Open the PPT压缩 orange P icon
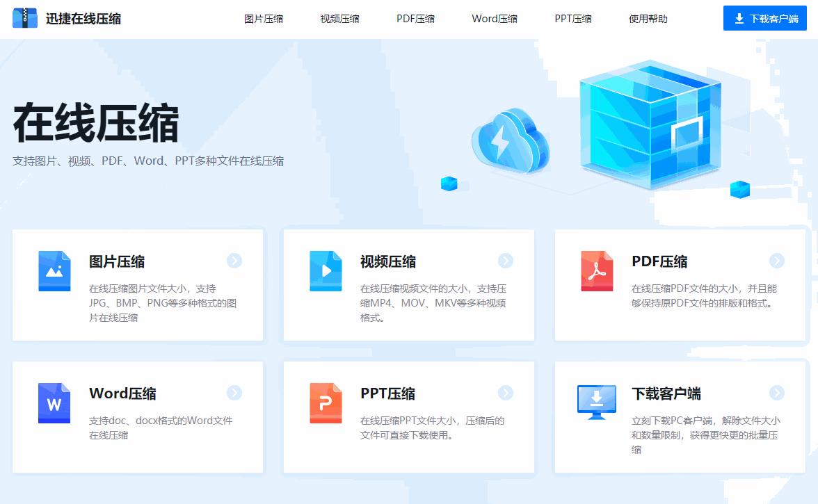The image size is (818, 504). point(326,403)
